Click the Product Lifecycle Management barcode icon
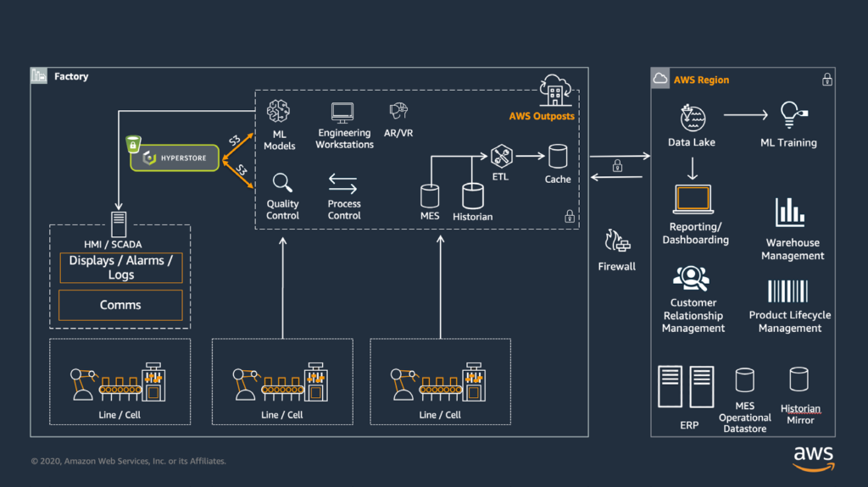The height and width of the screenshot is (487, 868). pos(787,291)
